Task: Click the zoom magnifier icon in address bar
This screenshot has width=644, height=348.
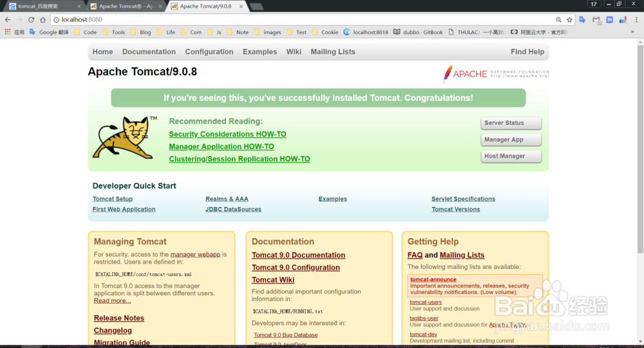Action: click(x=558, y=19)
